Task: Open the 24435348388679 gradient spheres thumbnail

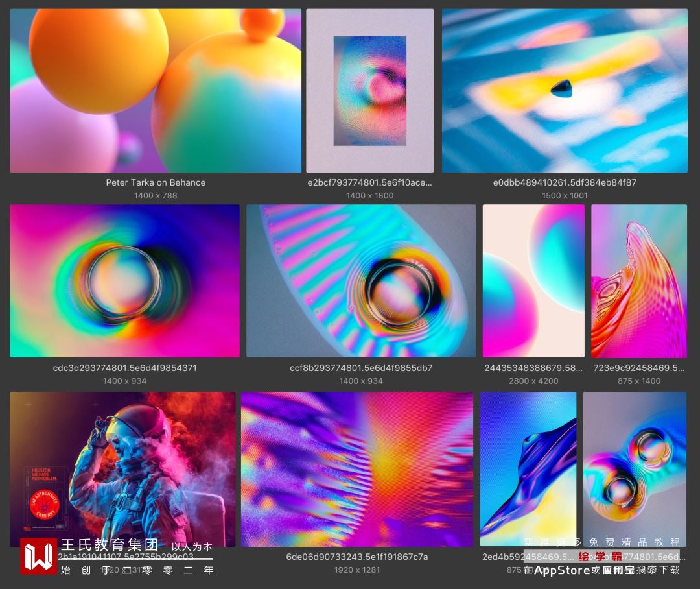Action: click(533, 281)
